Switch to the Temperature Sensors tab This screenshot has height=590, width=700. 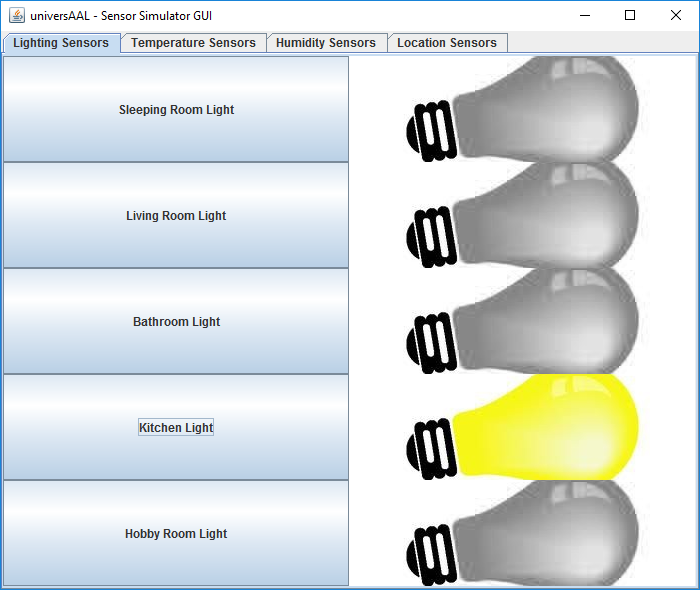click(x=193, y=43)
